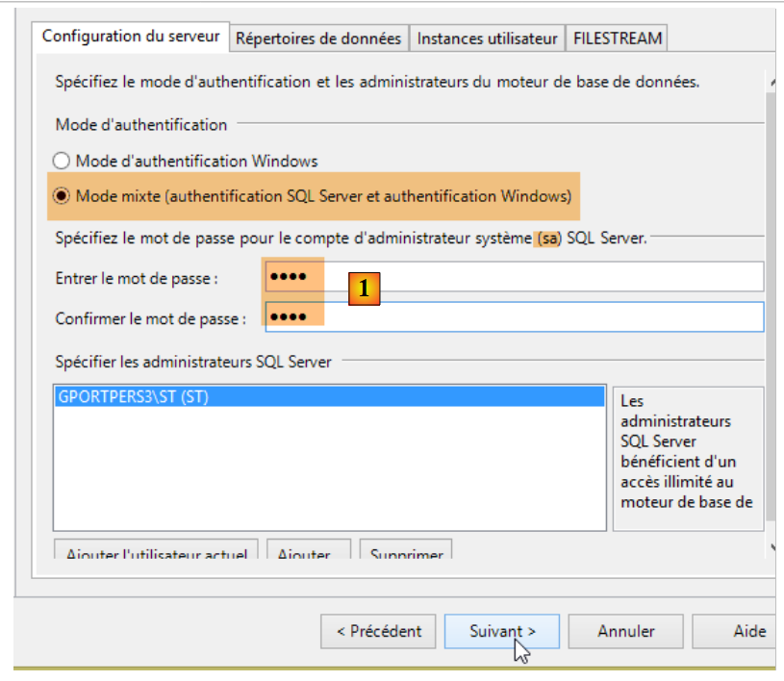Choose the Mode mixte authentication radio button
The image size is (784, 681).
(62, 196)
